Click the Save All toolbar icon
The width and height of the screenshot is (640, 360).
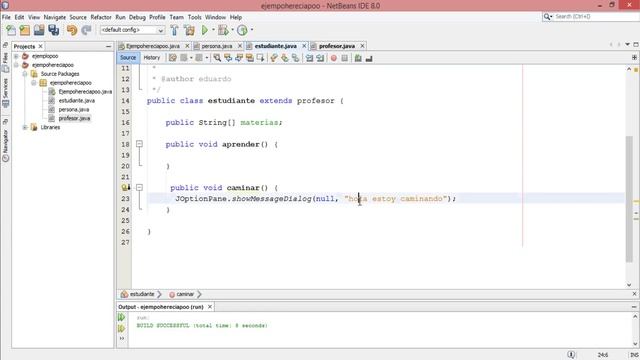[x=53, y=30]
